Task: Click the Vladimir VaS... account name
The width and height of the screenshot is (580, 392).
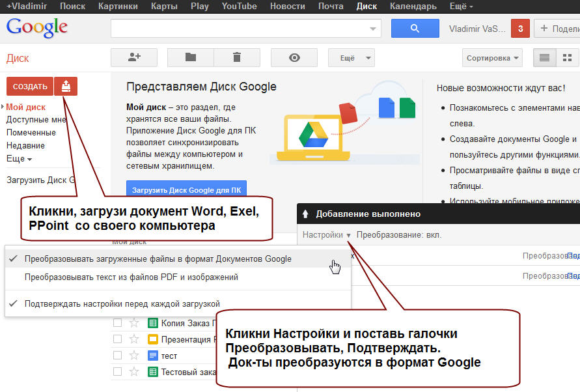Action: click(477, 29)
